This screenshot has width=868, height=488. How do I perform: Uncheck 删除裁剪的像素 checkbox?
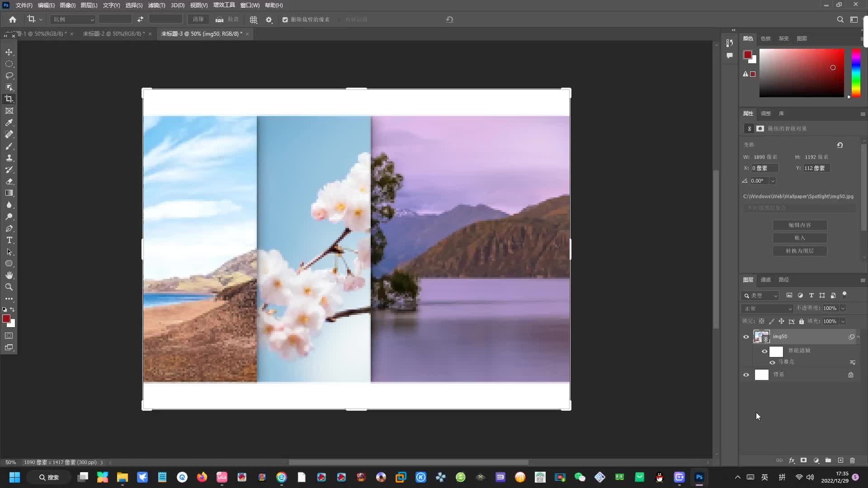(285, 19)
